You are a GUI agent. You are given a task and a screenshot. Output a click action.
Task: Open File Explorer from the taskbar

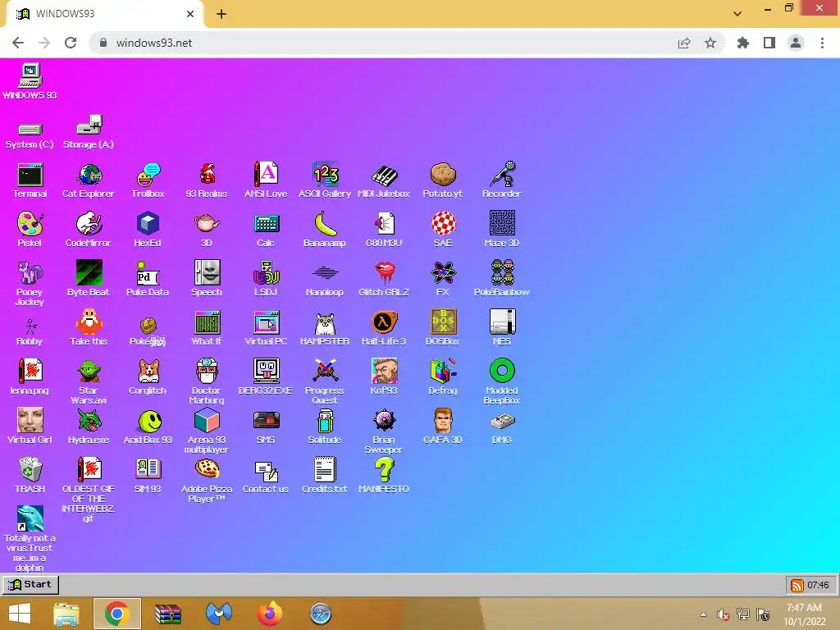coord(66,614)
